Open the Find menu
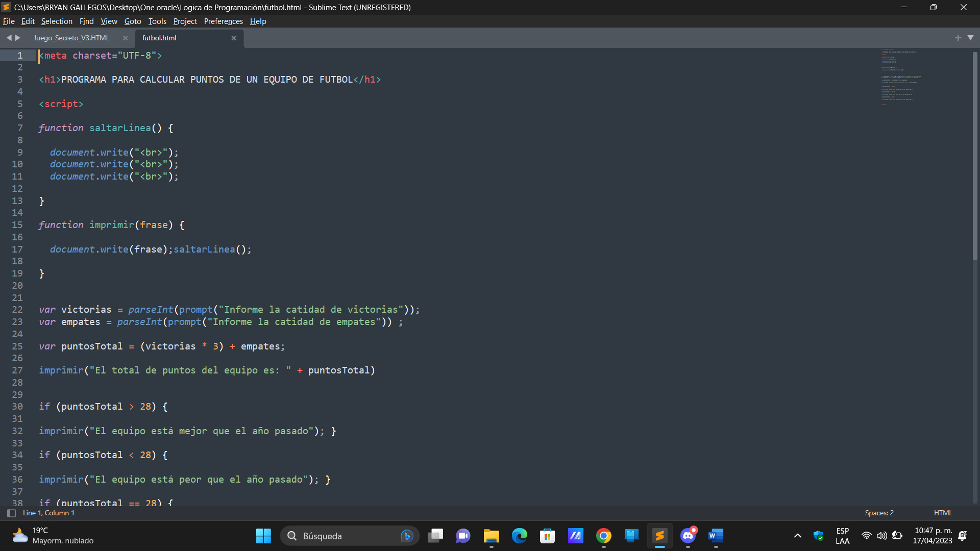980x551 pixels. [87, 21]
